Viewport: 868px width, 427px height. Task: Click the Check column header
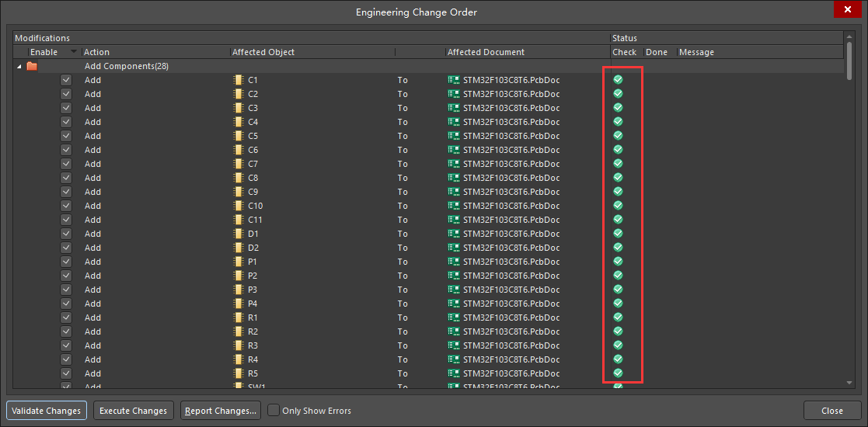click(x=626, y=52)
